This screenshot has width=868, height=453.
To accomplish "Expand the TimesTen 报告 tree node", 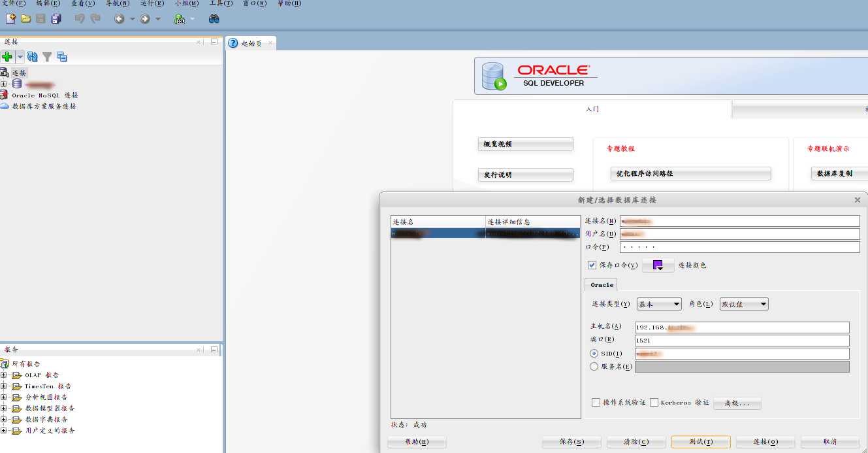I will pos(4,386).
